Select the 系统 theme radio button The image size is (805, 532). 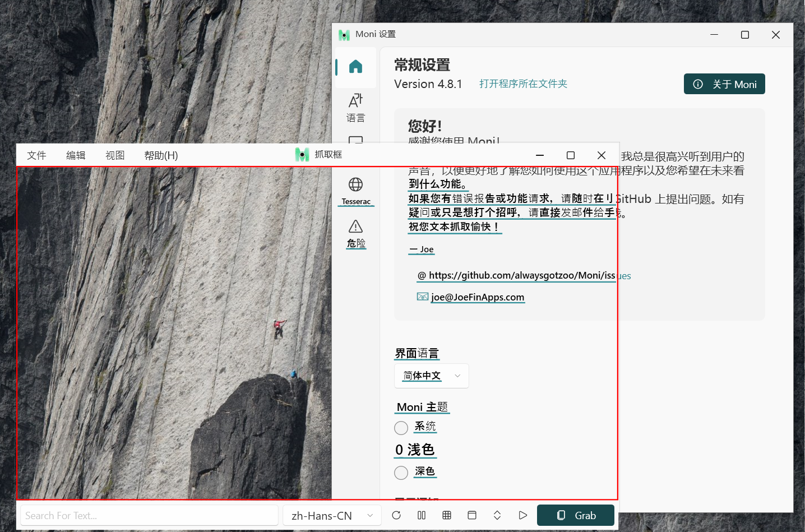click(401, 428)
